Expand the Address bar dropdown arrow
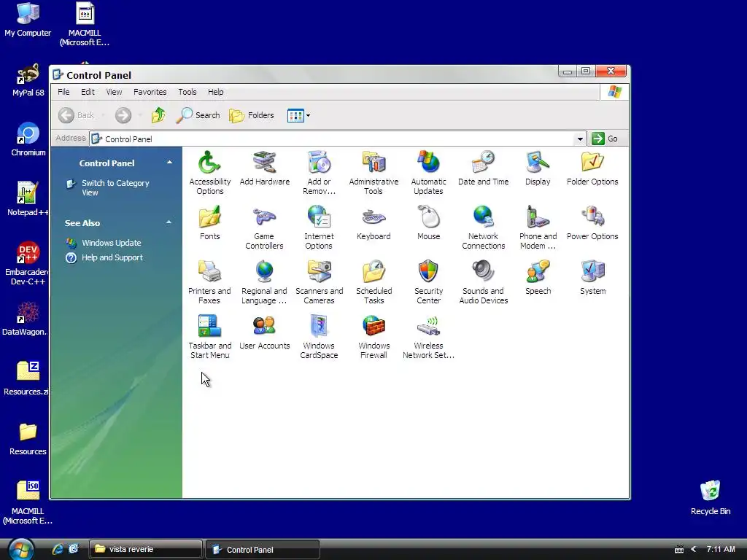Viewport: 747px width, 560px height. click(580, 139)
